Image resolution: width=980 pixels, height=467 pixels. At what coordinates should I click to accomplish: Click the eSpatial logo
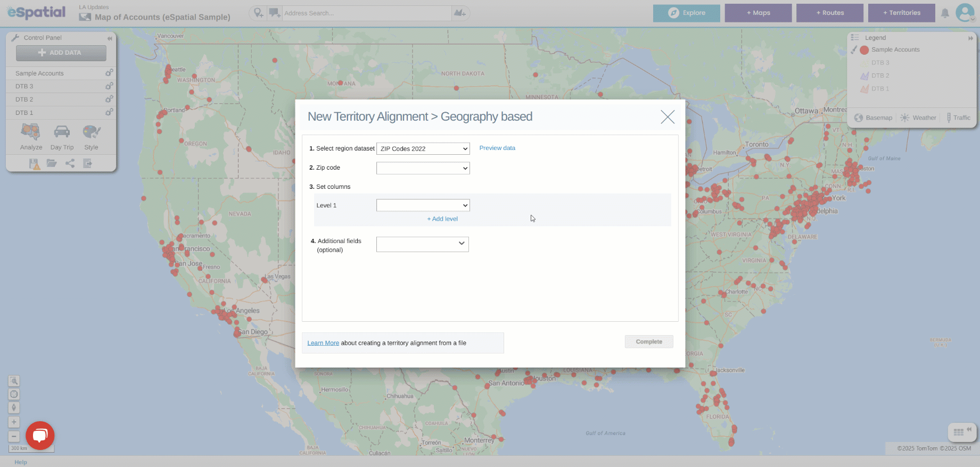point(36,12)
